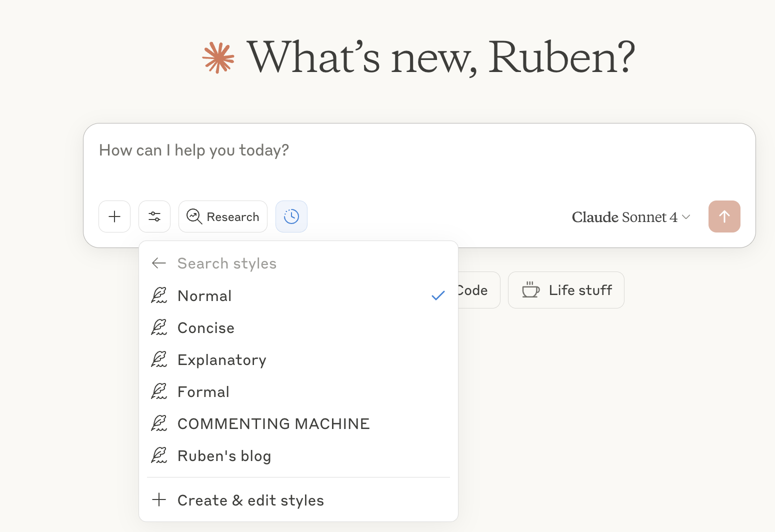Click the quill icon beside Formal

[x=159, y=391]
